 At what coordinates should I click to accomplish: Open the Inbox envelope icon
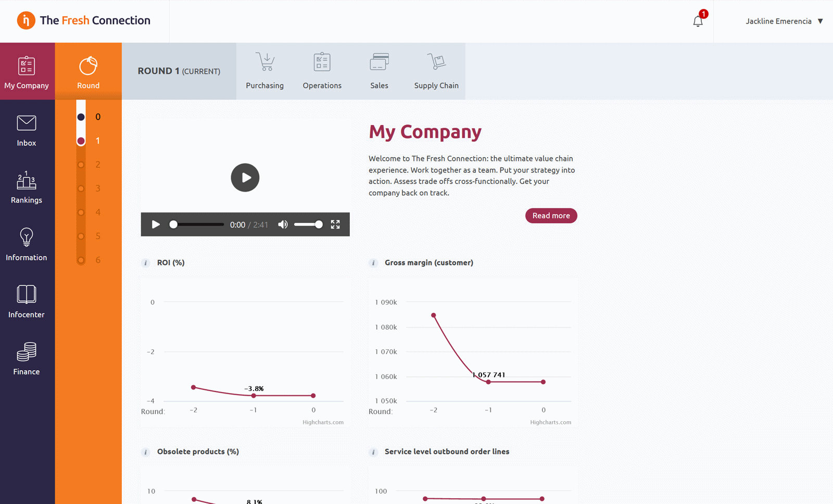(27, 123)
